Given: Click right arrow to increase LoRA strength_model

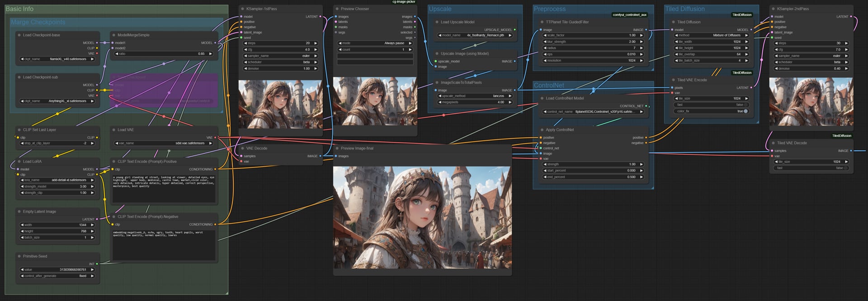Looking at the screenshot, I should pyautogui.click(x=92, y=186).
